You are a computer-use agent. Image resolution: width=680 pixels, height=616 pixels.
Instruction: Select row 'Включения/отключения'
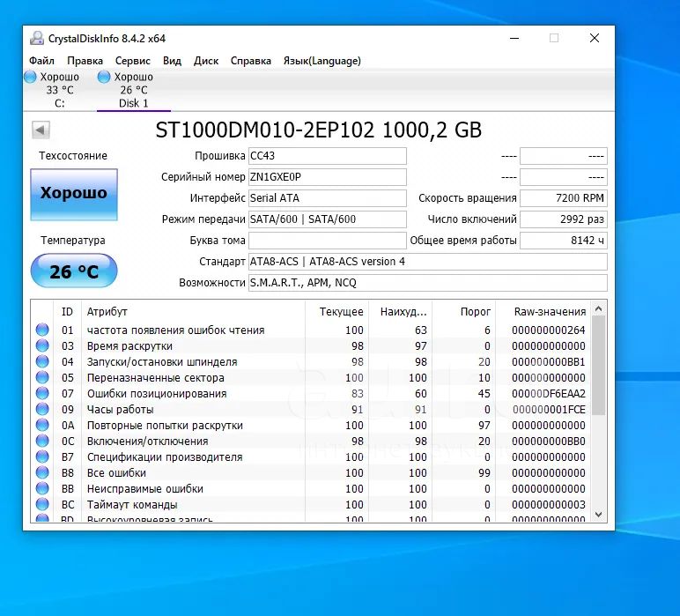(x=311, y=441)
